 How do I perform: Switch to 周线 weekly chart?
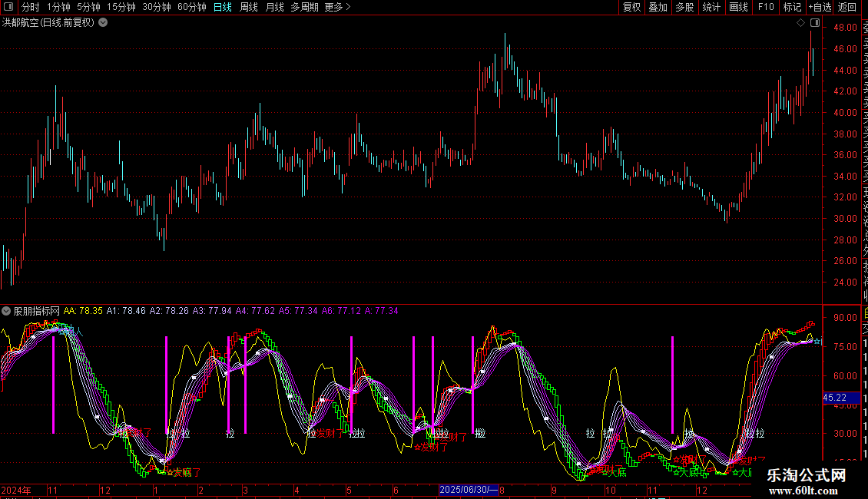(x=249, y=7)
